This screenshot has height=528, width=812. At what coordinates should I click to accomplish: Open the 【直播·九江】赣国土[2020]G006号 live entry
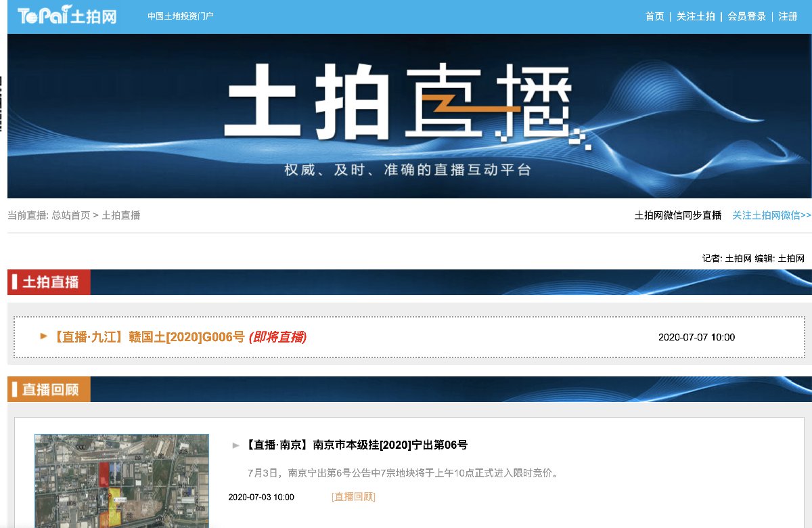pos(149,336)
